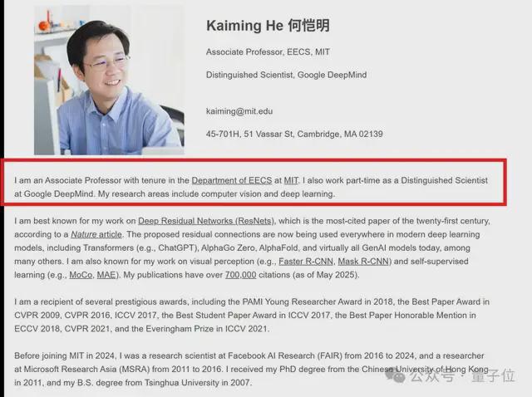Follow the MIT hyperlink in the intro
The width and height of the screenshot is (532, 397).
[x=291, y=180]
